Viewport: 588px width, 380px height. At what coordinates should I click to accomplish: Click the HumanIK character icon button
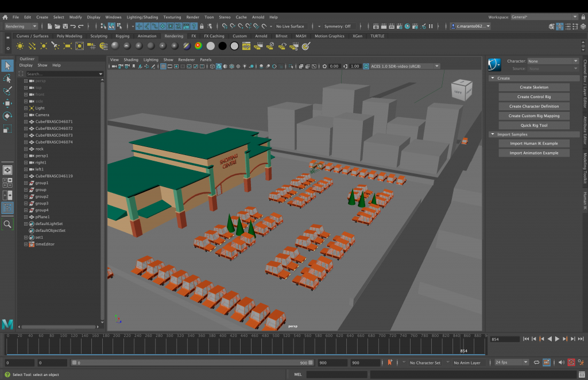494,64
